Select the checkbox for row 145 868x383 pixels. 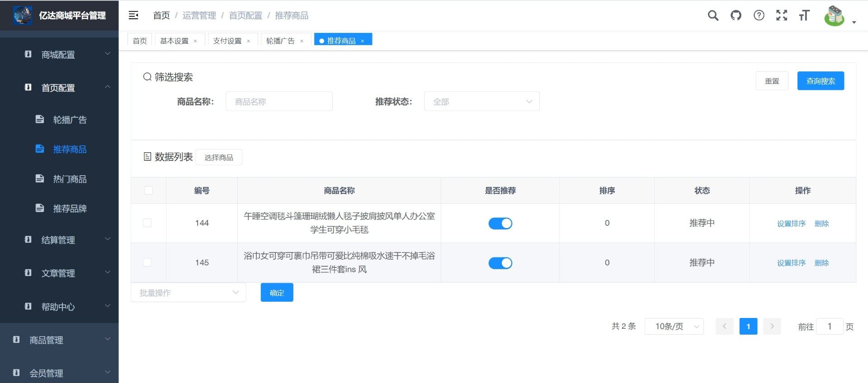click(x=147, y=262)
